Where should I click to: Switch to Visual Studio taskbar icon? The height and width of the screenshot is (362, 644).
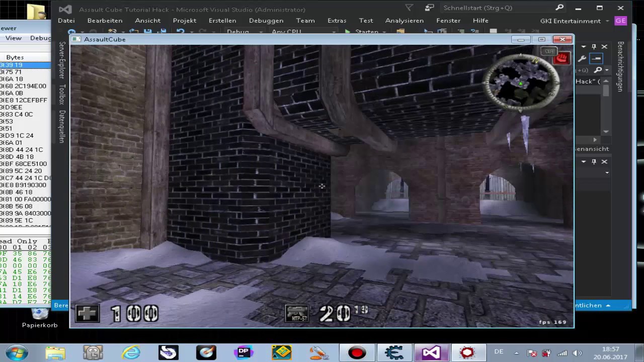[x=431, y=352]
